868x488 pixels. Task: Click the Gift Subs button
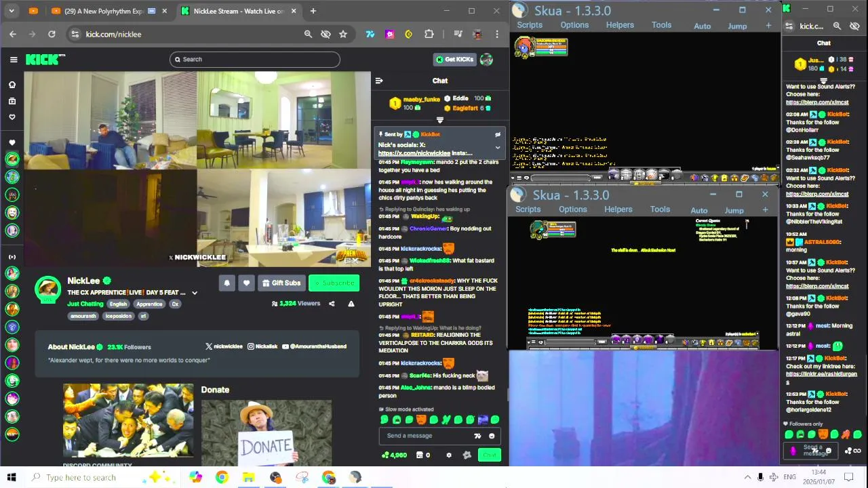click(281, 283)
